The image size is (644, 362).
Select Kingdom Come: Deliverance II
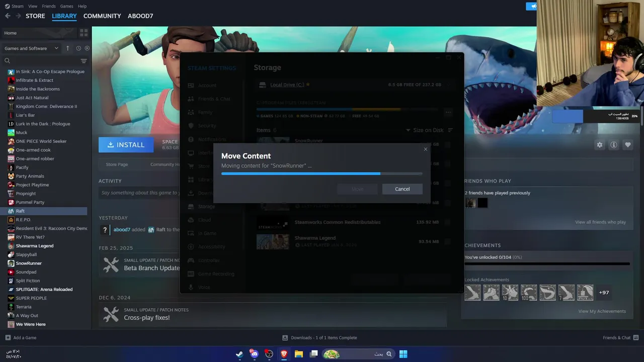pyautogui.click(x=47, y=107)
